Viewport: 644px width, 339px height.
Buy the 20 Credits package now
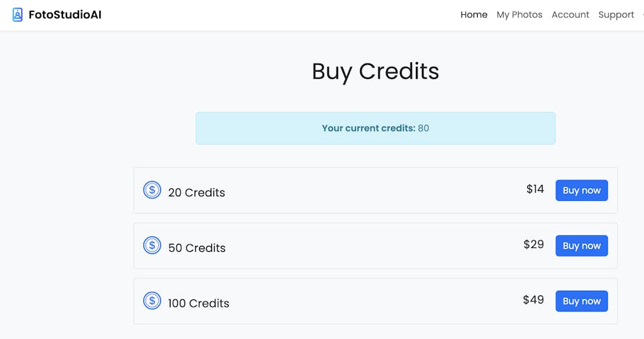click(x=582, y=190)
